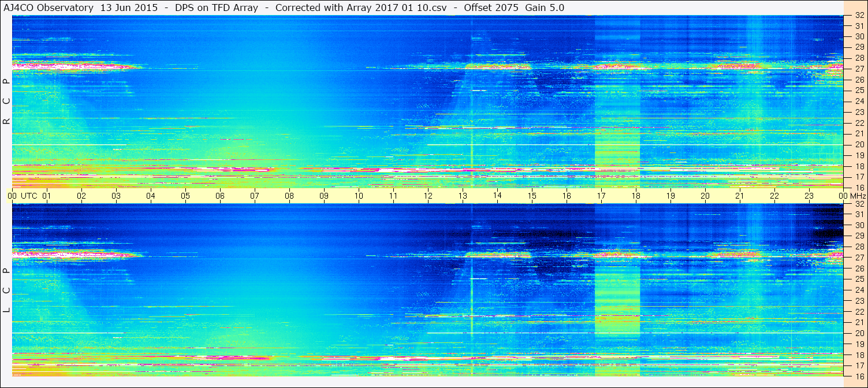Click the 08 hour mark on time axis
The image size is (868, 388).
tap(289, 196)
